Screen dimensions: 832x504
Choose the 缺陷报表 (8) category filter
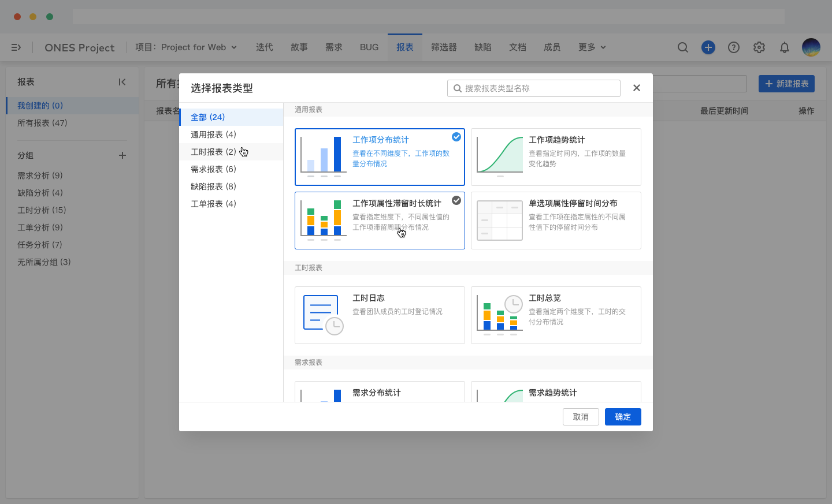214,186
